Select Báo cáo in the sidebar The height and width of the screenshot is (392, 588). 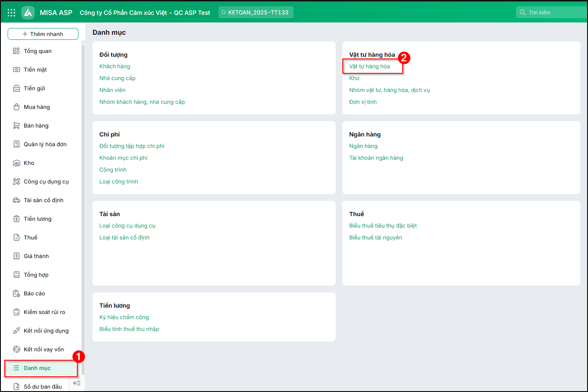(x=34, y=293)
